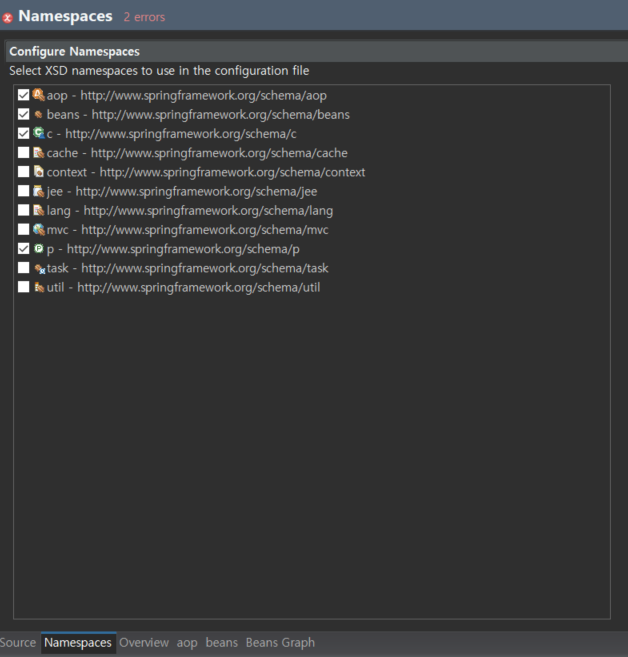Select the 'c - http://www.springframework.org/schema/c' row
628x657 pixels.
coord(171,134)
